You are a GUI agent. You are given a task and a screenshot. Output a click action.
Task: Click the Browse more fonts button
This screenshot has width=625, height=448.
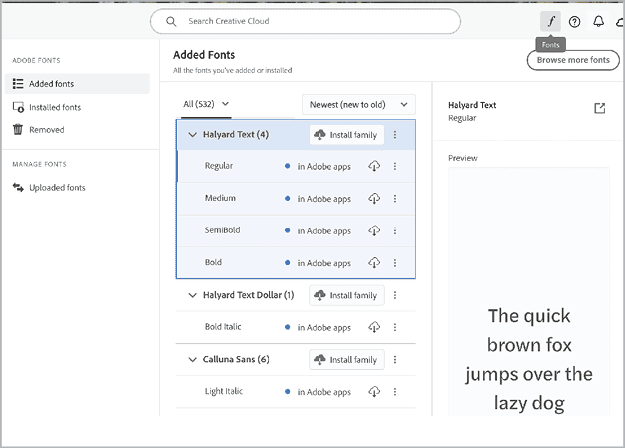572,60
